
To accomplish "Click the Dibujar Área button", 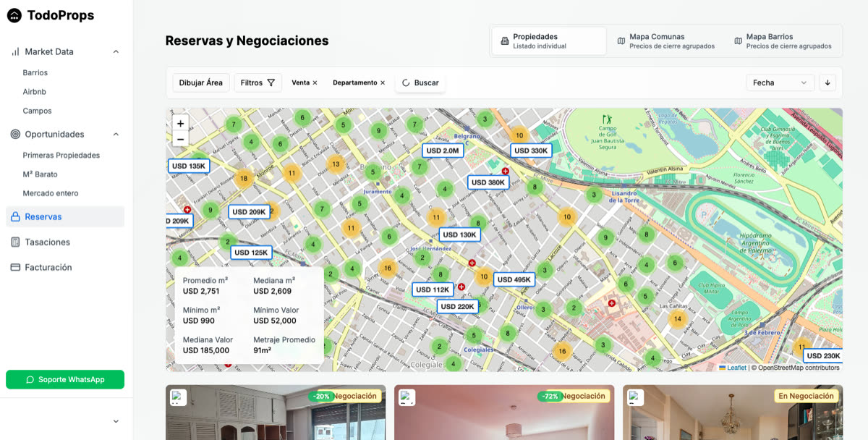I will (x=201, y=83).
